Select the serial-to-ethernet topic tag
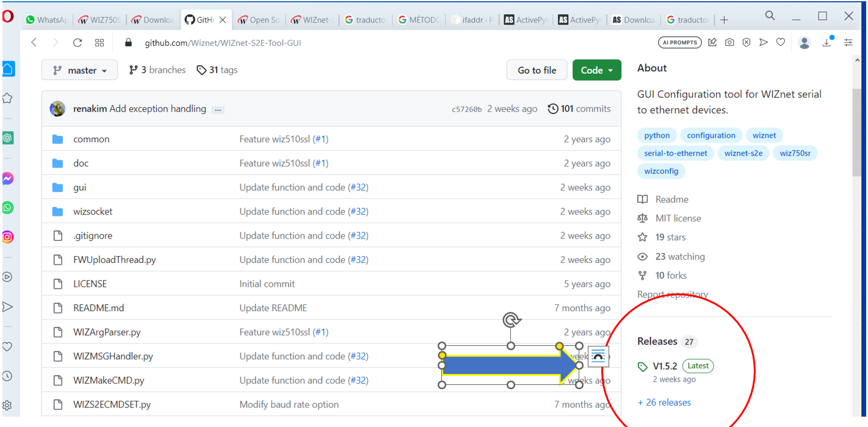Screen dimensions: 868x427 click(676, 153)
